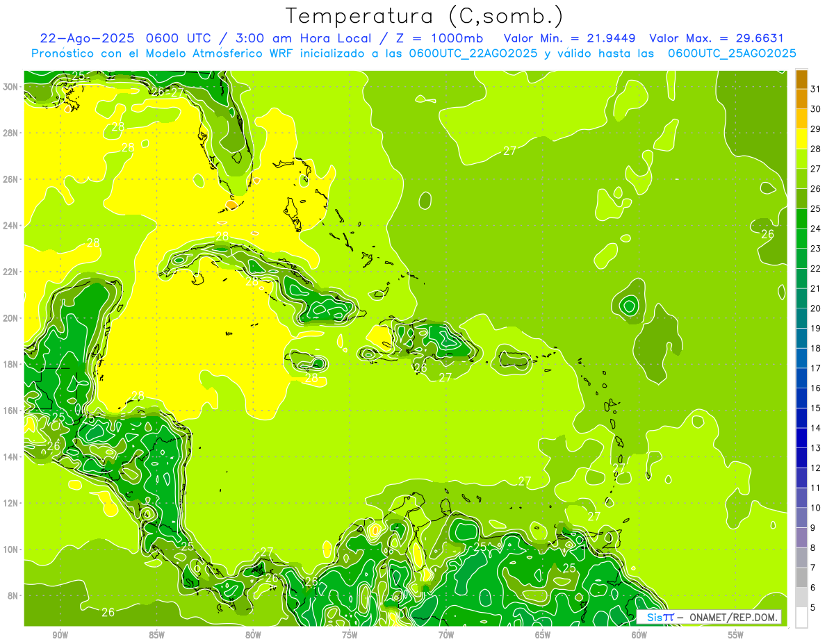Click the color bar label '30'

(816, 109)
